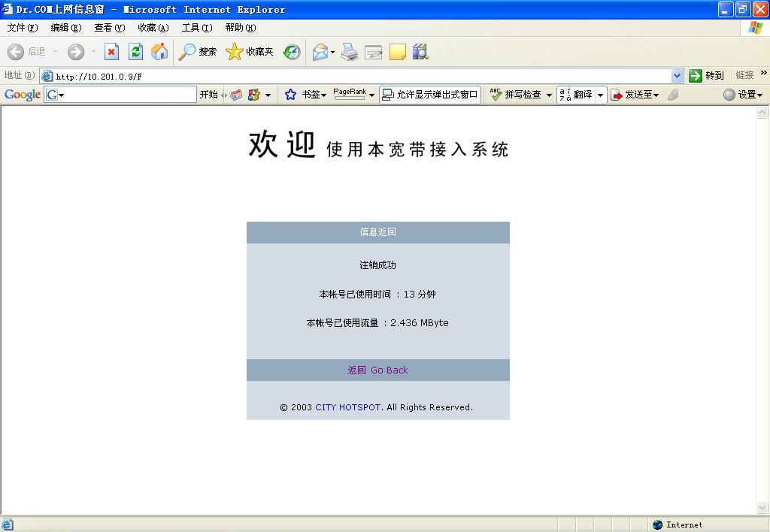Click the Print icon
This screenshot has height=532, width=770.
[350, 52]
